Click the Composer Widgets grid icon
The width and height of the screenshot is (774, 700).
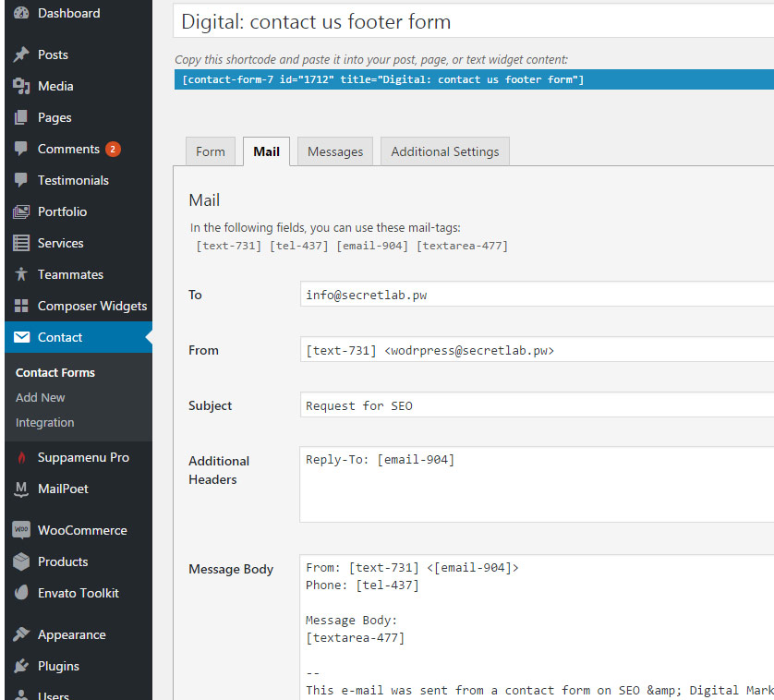(x=21, y=307)
